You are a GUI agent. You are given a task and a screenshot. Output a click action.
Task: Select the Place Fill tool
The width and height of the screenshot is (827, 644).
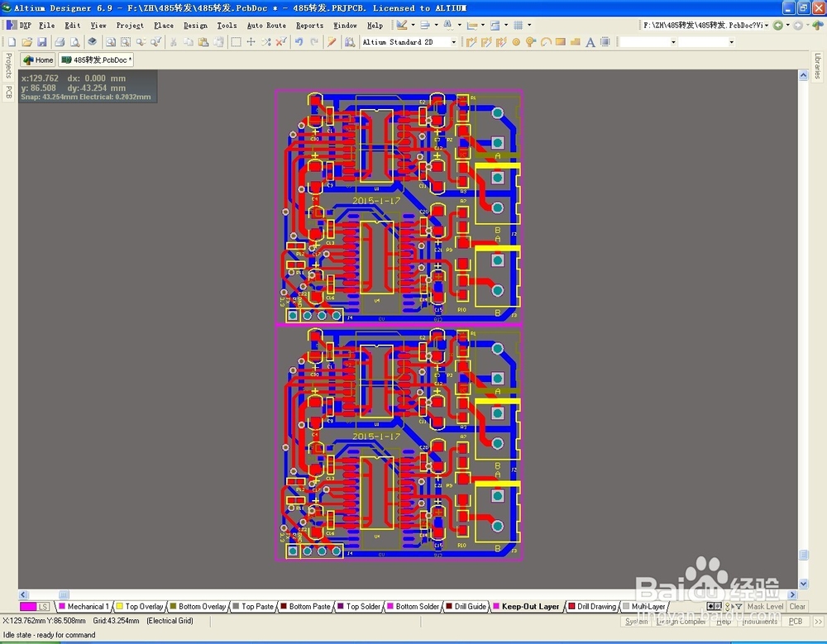pyautogui.click(x=561, y=41)
